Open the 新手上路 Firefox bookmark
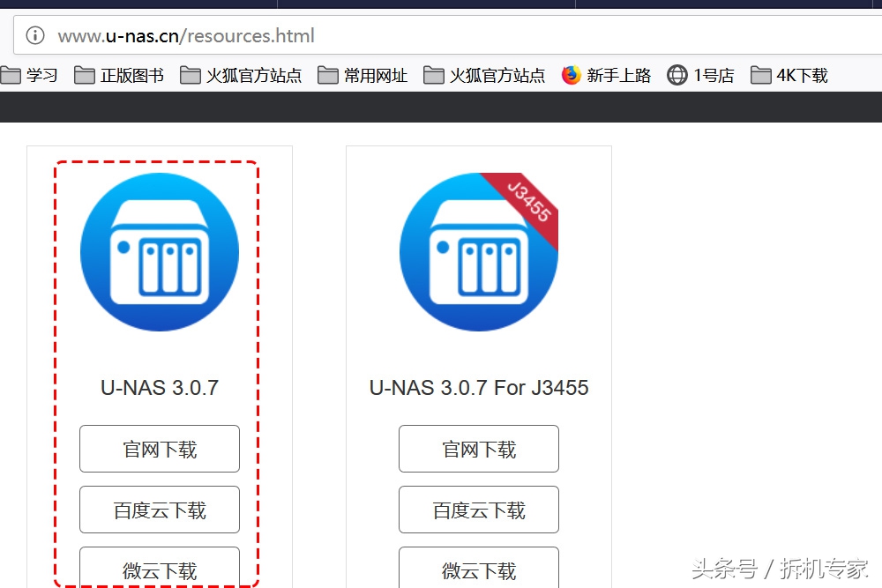This screenshot has width=882, height=588. [x=607, y=75]
